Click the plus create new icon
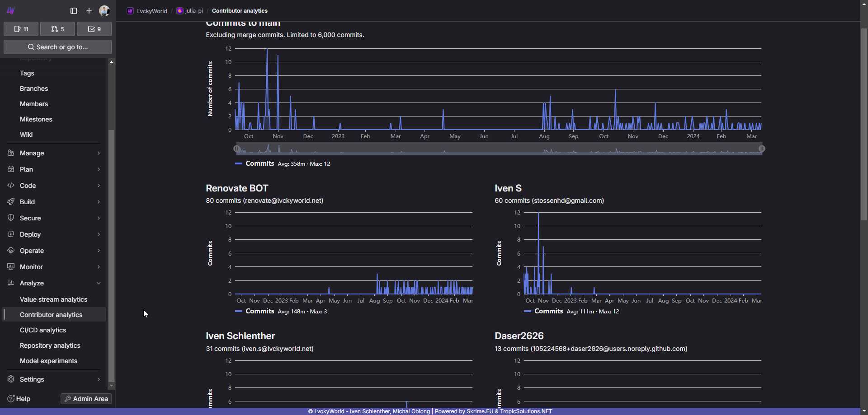The image size is (868, 415). click(x=89, y=11)
